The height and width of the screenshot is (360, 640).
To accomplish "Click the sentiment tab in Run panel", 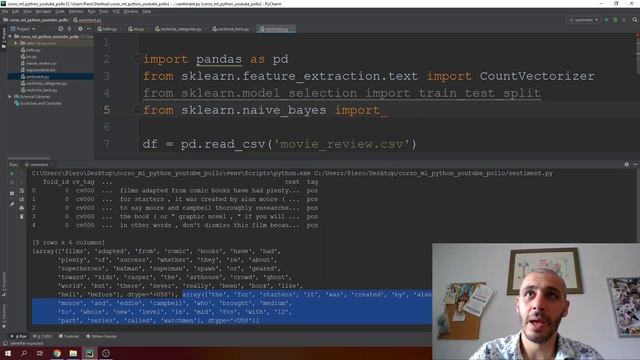I will pos(37,164).
